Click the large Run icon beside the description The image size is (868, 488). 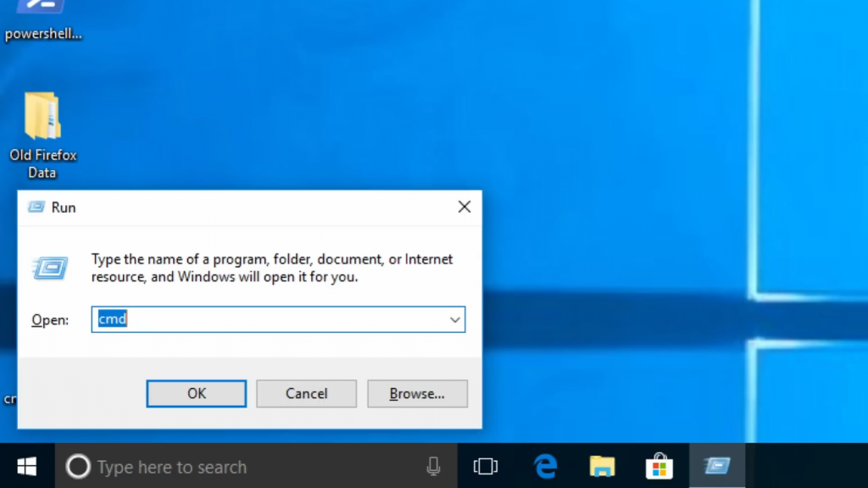50,269
